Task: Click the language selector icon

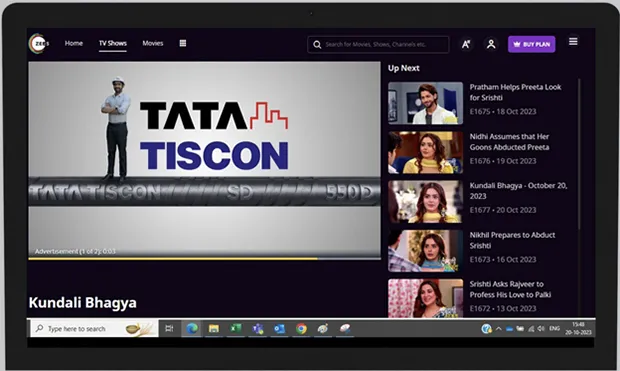Action: [466, 44]
